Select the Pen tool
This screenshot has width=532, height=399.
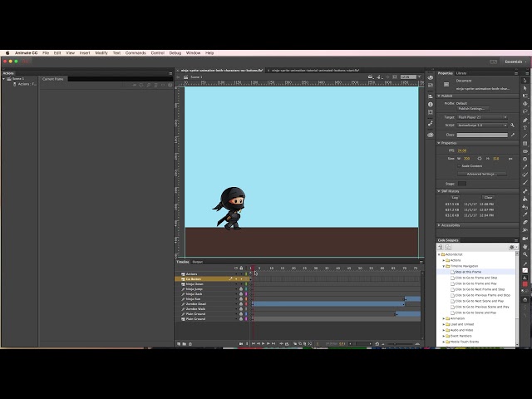click(x=525, y=120)
